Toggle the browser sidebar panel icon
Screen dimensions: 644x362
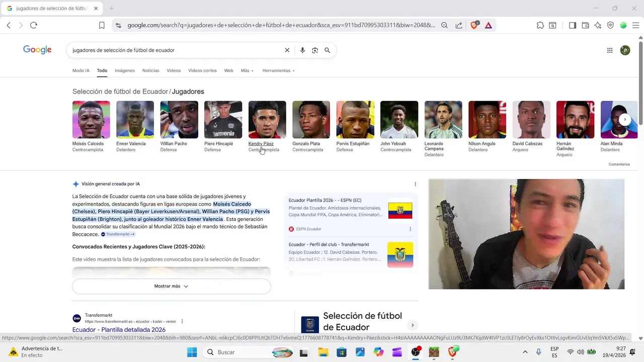[573, 25]
